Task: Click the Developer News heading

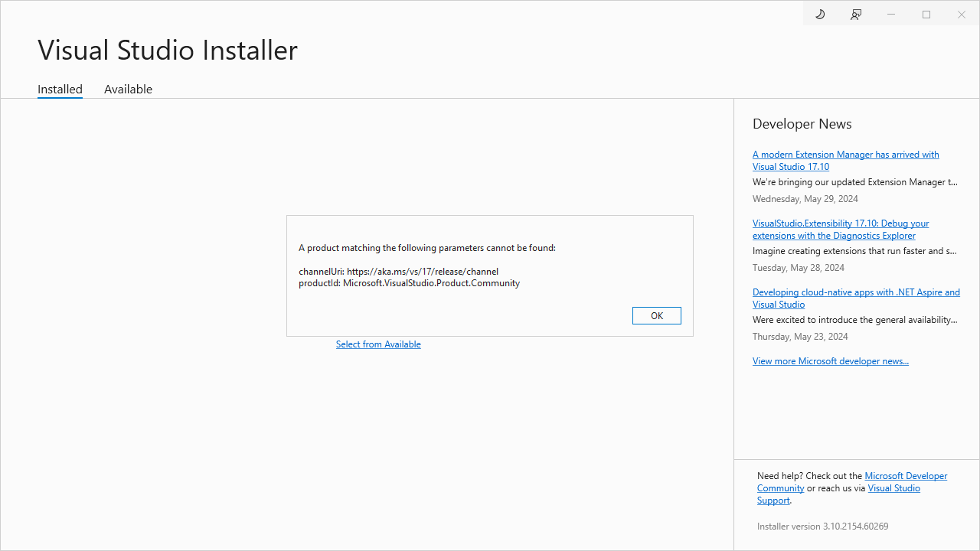Action: [x=802, y=124]
